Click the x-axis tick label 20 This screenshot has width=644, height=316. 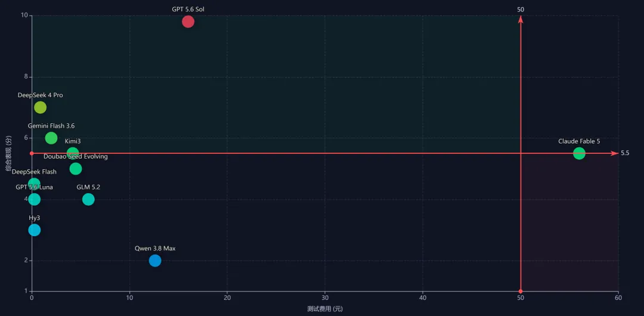[x=227, y=298]
